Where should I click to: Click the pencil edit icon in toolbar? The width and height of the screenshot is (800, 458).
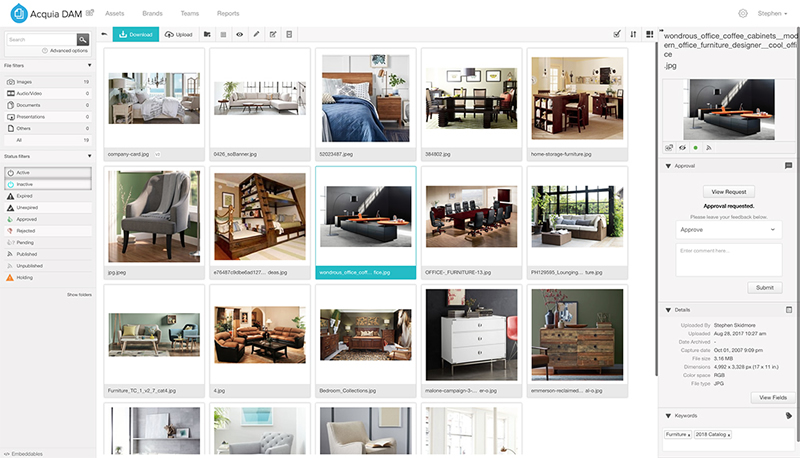pyautogui.click(x=256, y=34)
